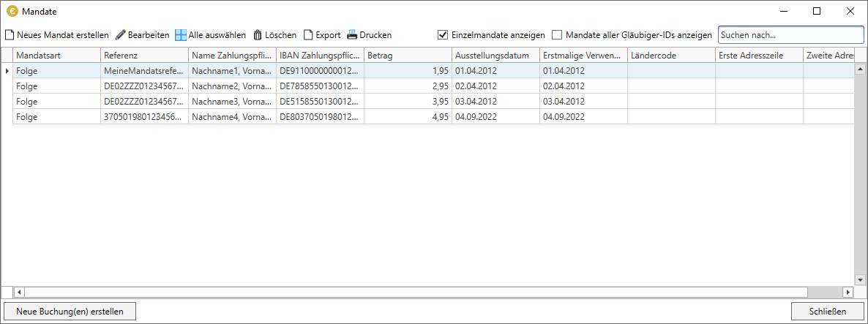The width and height of the screenshot is (868, 324).
Task: Click IBAN cell DE8037050198012...
Action: tap(320, 117)
